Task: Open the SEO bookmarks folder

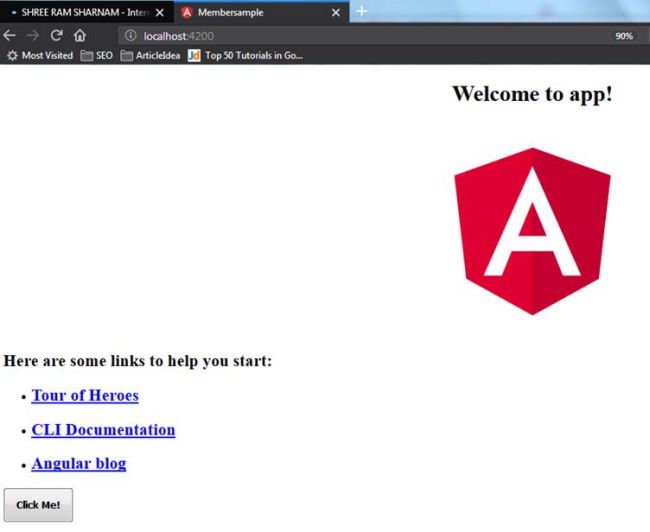Action: (x=97, y=55)
